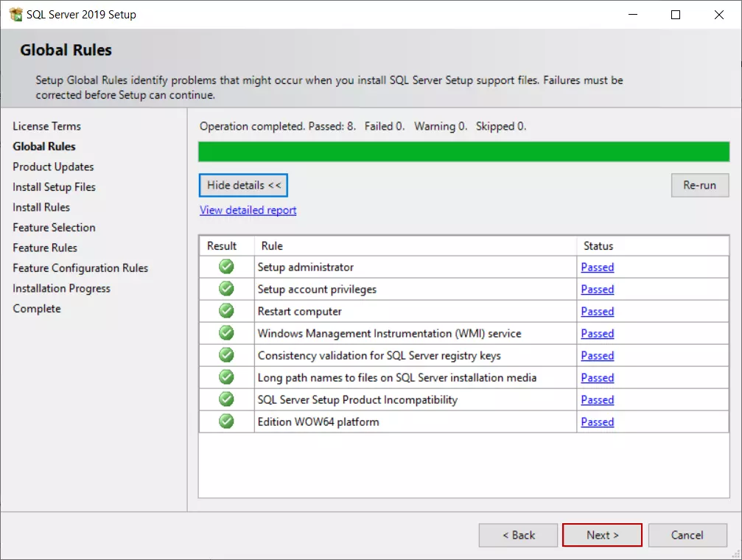Click the check icon for Edition WOW64 platform
Screen dimensions: 742x560
pos(226,421)
